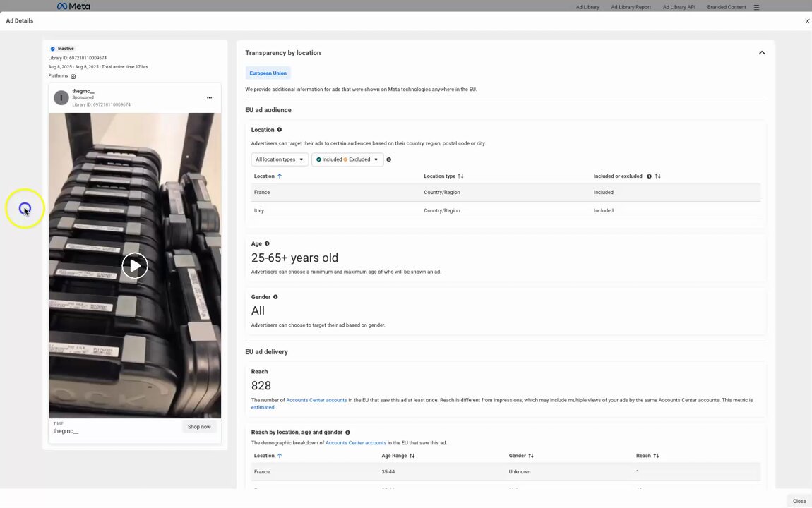
Task: Open Ad Library API in top navigation
Action: click(679, 7)
